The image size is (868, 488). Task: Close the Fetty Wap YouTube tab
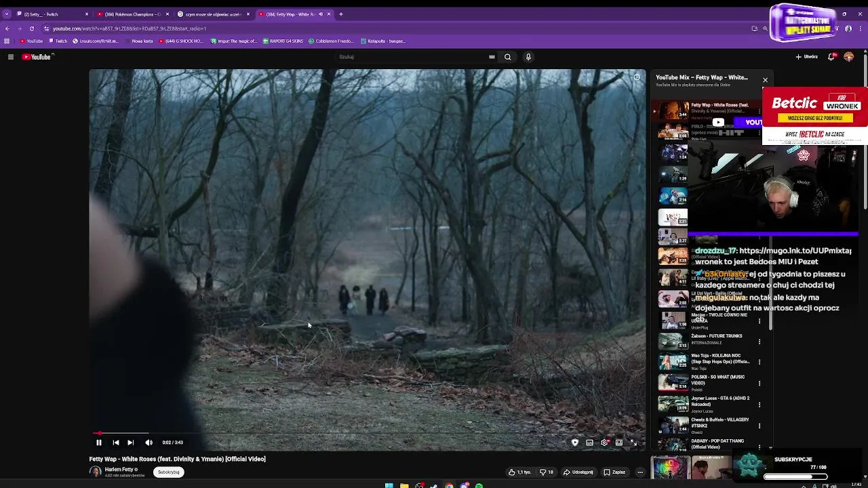tap(329, 14)
